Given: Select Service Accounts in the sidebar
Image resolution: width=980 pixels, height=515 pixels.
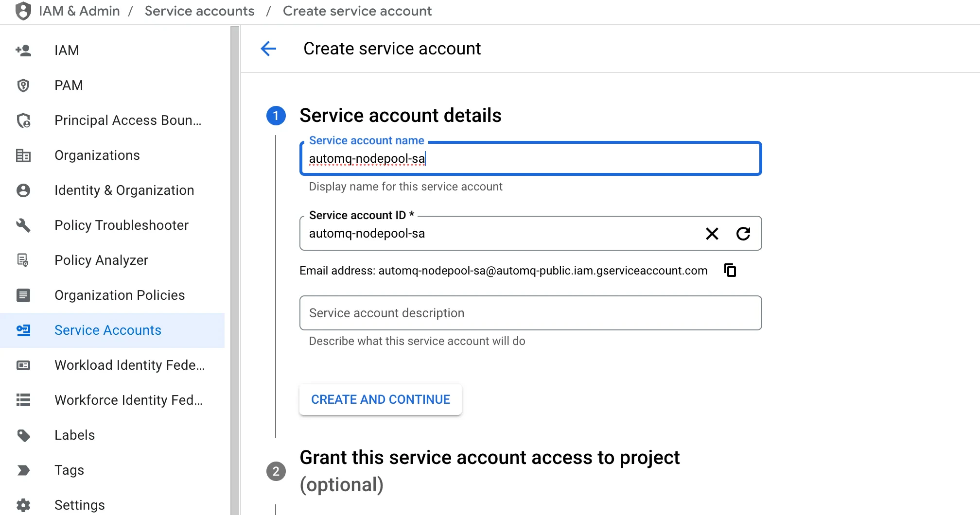Looking at the screenshot, I should [112, 330].
